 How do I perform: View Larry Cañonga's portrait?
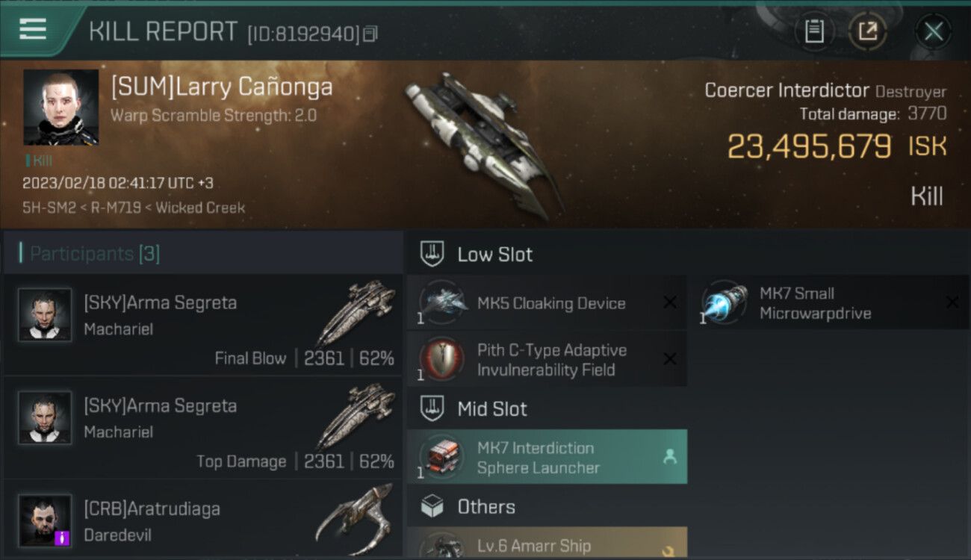61,108
